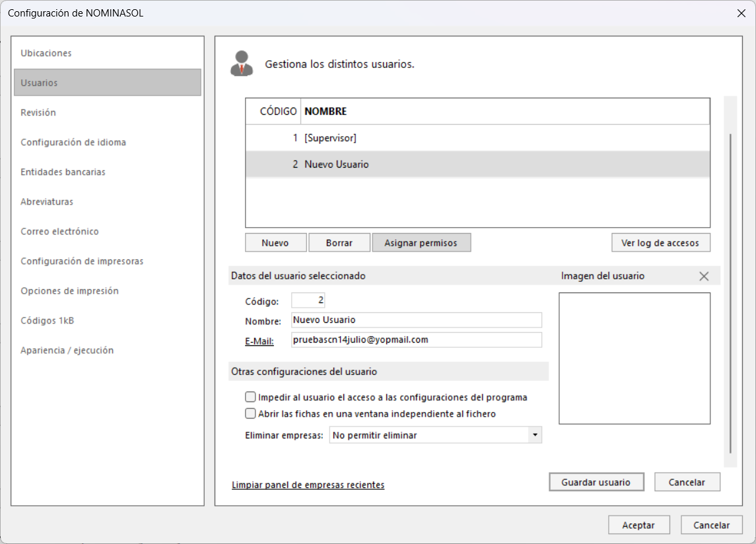Click Ver log de accesos

[x=660, y=242]
